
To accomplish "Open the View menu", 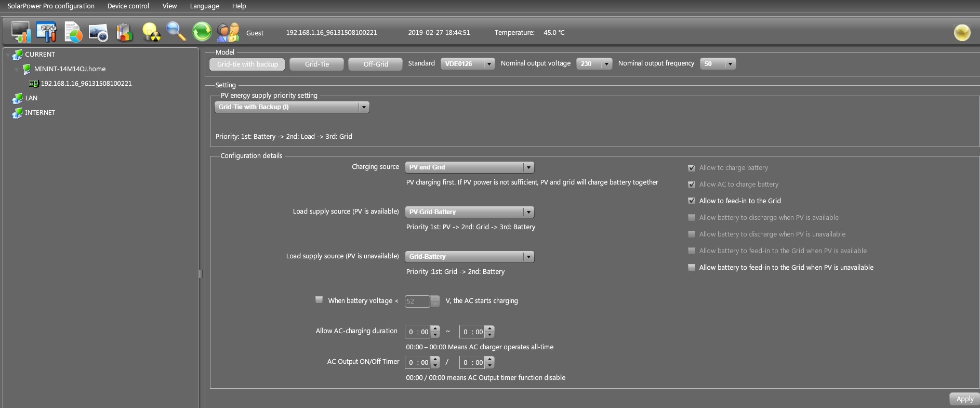I will point(169,6).
